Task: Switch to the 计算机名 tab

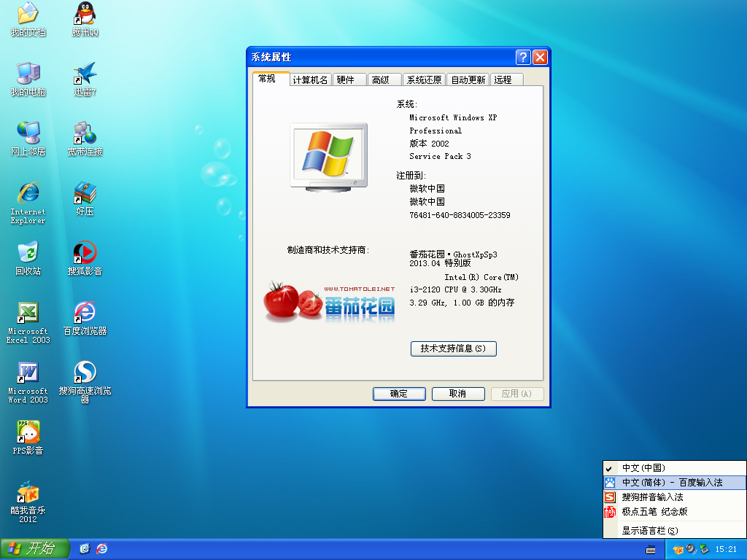Action: [310, 80]
